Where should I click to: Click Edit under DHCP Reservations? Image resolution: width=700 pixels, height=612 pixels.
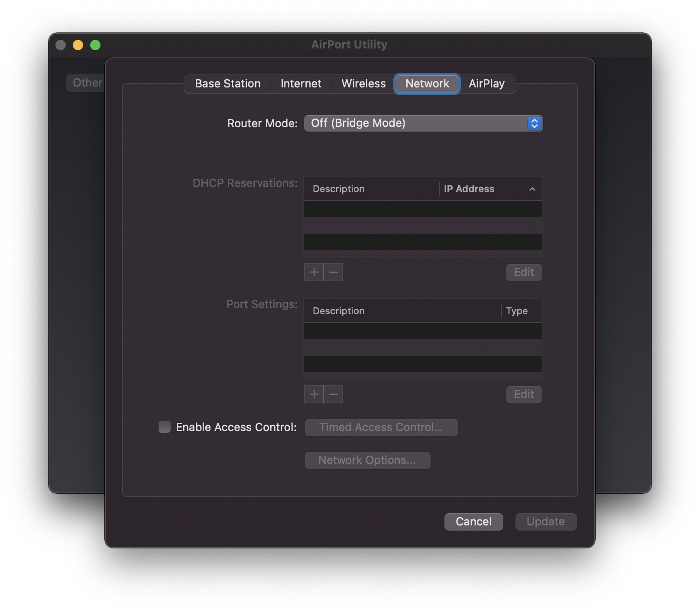point(524,272)
